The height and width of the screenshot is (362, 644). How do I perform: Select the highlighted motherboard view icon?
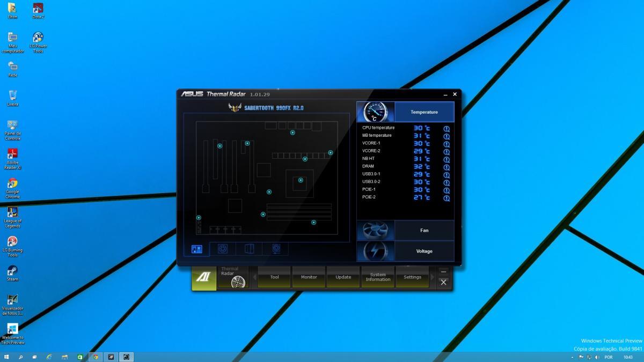point(196,249)
